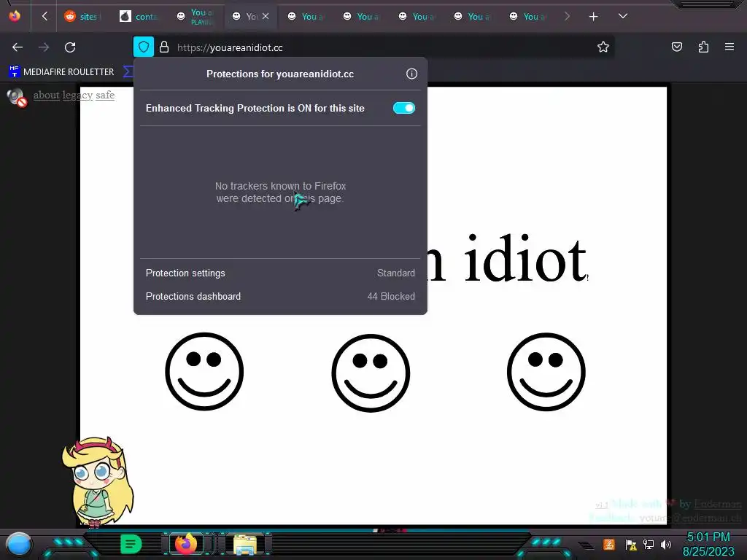Click the Firefox taskbar button

(x=186, y=543)
